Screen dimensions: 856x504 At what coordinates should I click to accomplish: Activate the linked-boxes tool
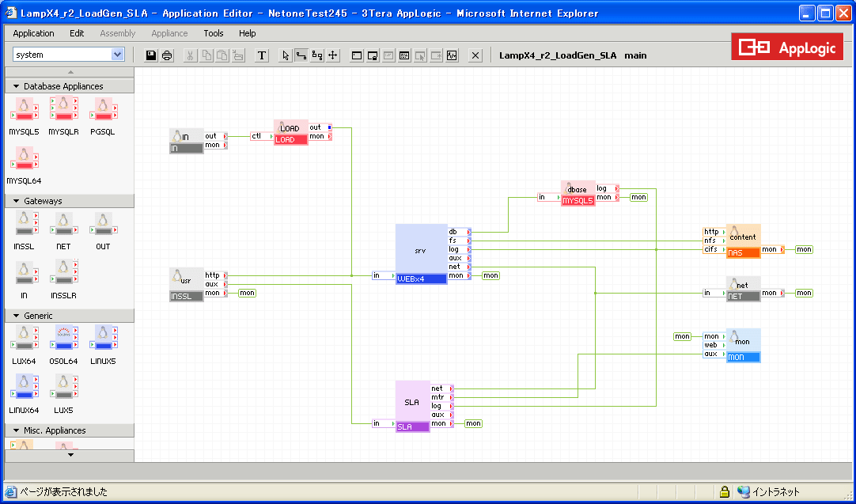(x=317, y=55)
